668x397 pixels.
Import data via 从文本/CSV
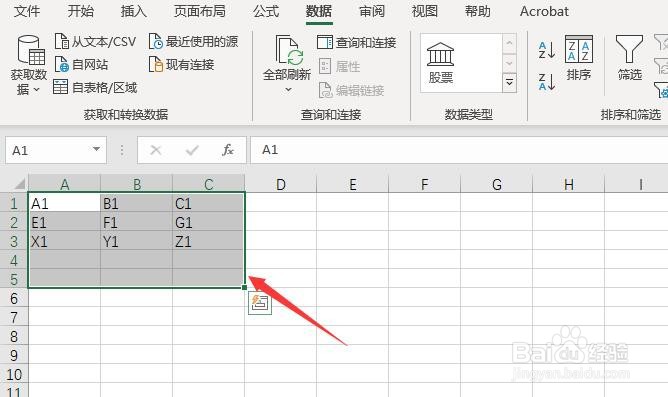coord(95,41)
